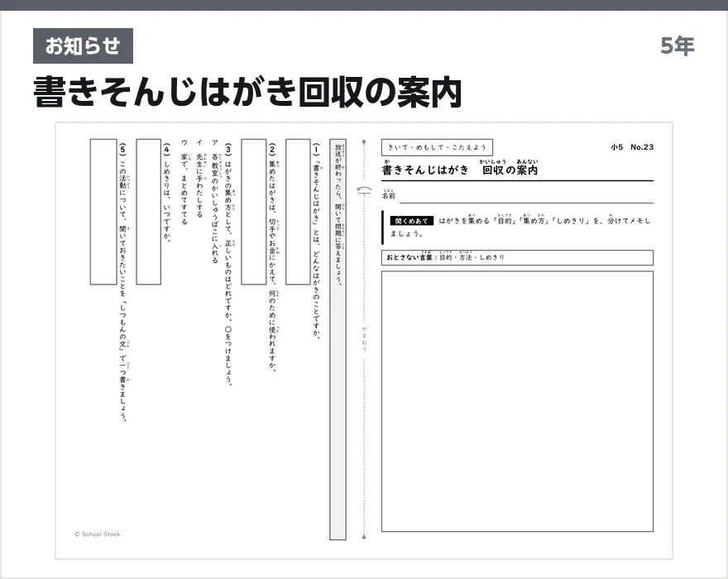Click the grey instruction bar 放送が終わったら

pos(338,339)
